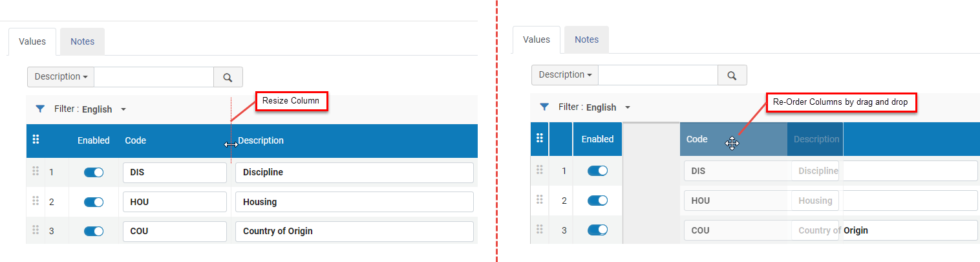Click row number 2 in right table
This screenshot has width=980, height=262.
(564, 201)
